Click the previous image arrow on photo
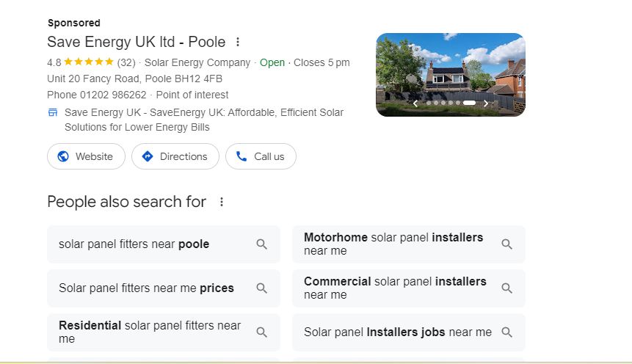The height and width of the screenshot is (364, 632). (415, 103)
